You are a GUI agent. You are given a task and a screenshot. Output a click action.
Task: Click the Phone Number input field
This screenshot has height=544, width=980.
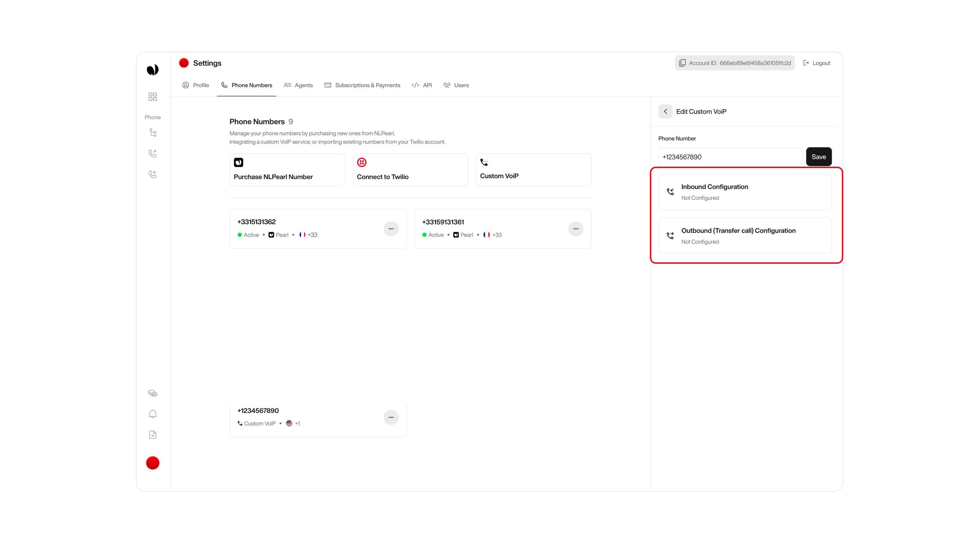click(730, 157)
